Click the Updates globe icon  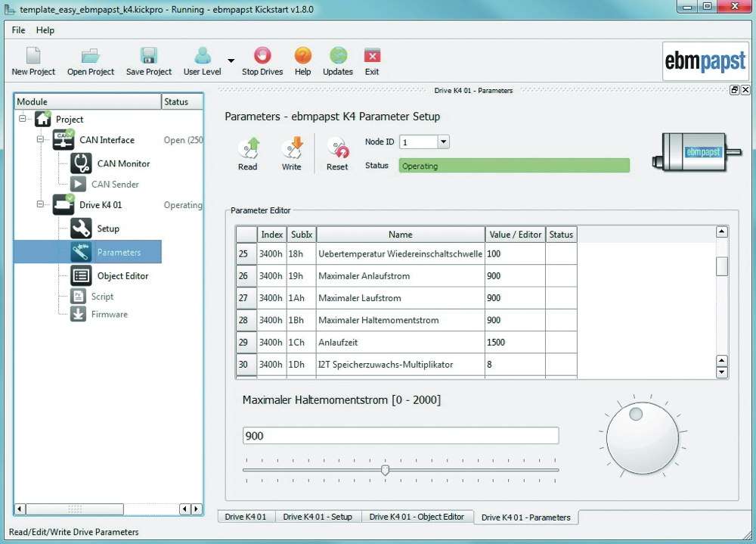(x=338, y=55)
